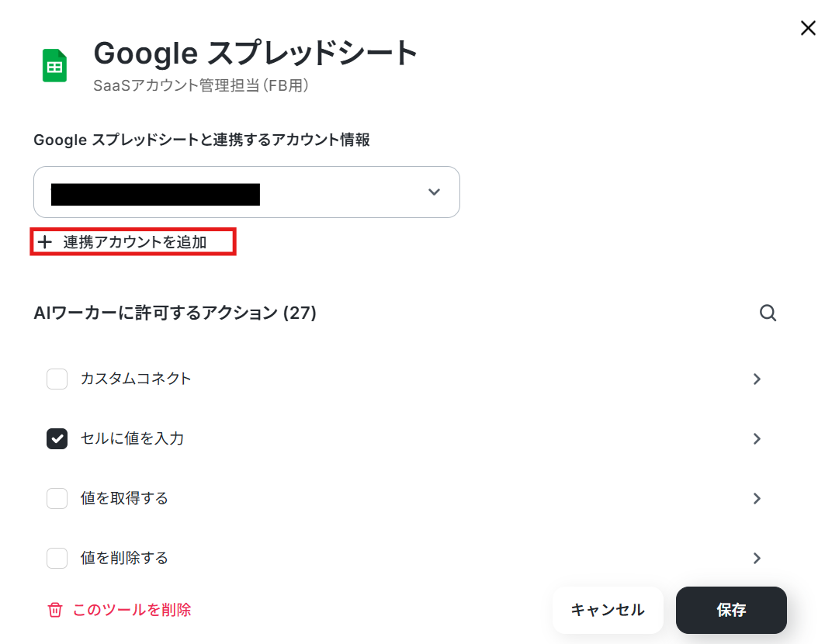The image size is (825, 644).
Task: Expand the 値を削除する row chevron
Action: 757,558
